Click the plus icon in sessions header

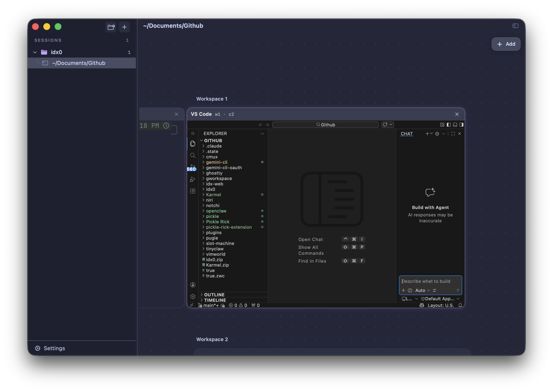coord(124,27)
